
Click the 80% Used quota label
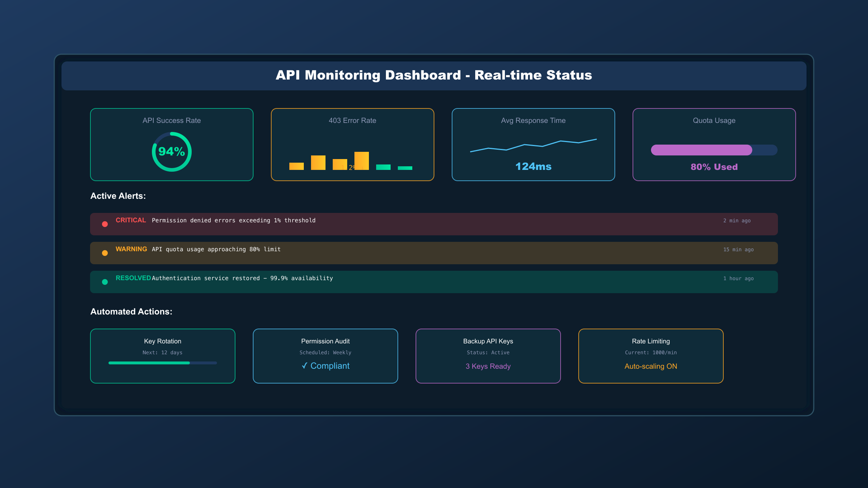coord(714,167)
